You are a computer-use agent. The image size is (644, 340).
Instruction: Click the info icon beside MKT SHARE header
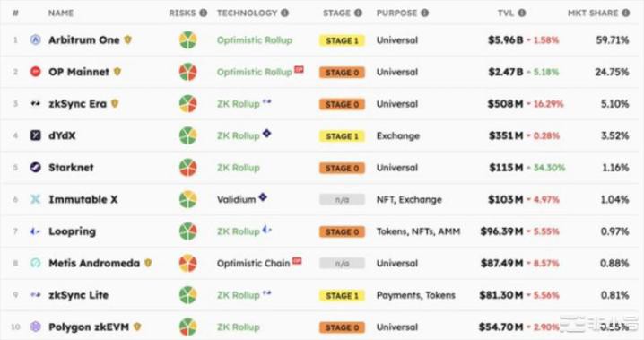pos(625,13)
